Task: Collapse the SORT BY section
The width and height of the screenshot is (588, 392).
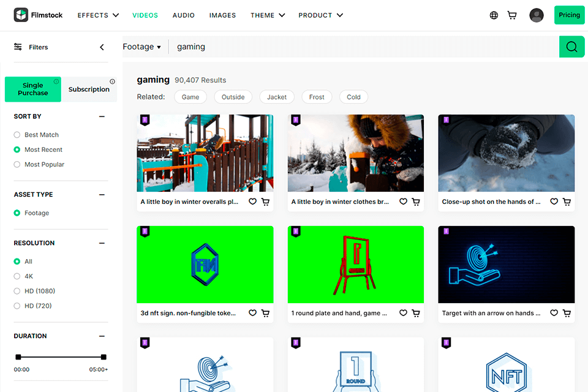Action: 102,116
